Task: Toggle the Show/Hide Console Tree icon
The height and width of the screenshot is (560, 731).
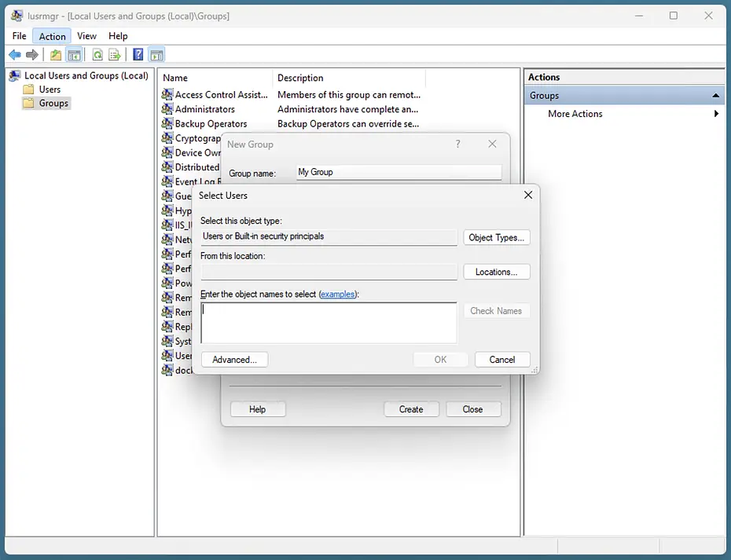Action: [x=74, y=55]
